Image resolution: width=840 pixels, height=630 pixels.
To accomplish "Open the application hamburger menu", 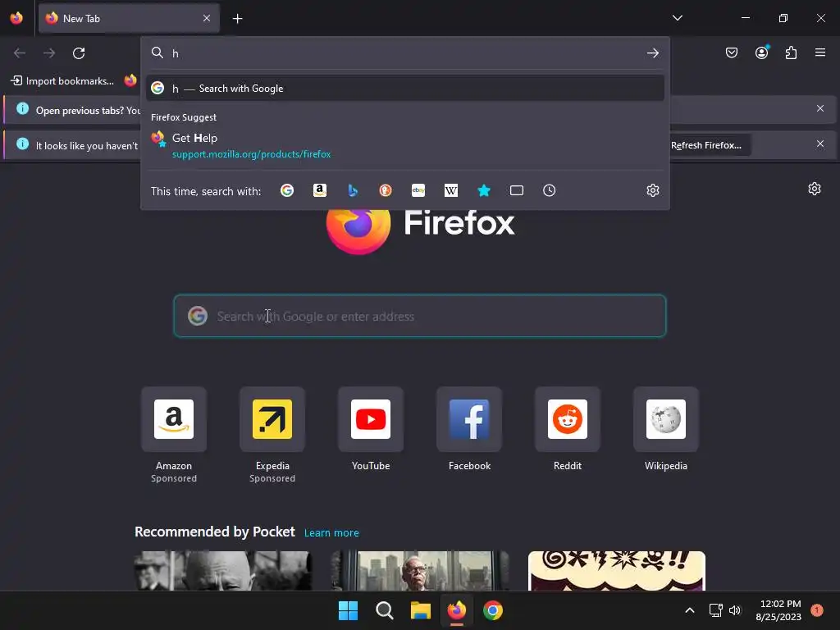I will [820, 52].
